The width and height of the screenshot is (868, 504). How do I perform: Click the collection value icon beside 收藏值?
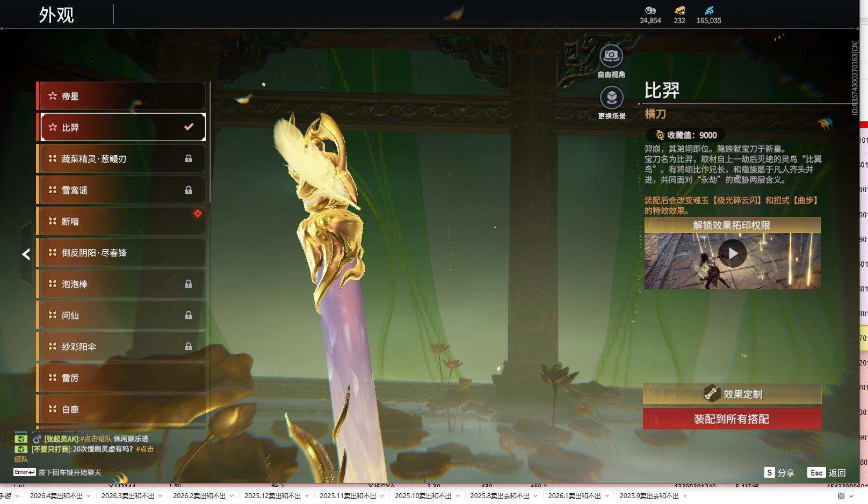click(660, 135)
